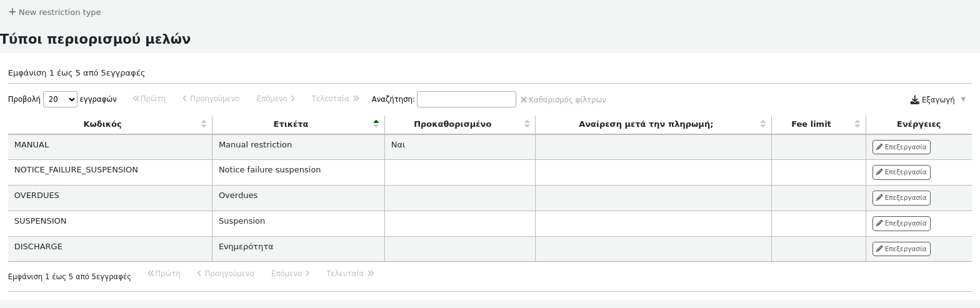Sort by the Fee limit column icon

pyautogui.click(x=857, y=124)
